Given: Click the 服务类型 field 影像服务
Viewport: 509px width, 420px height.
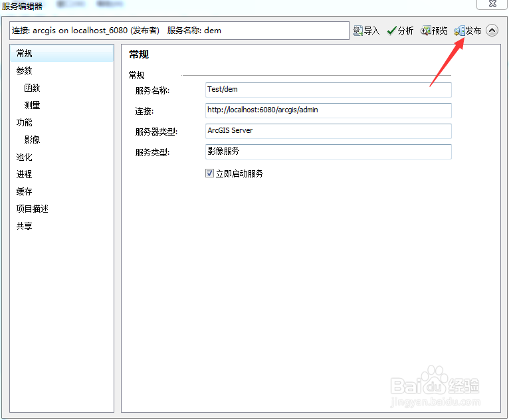Looking at the screenshot, I should click(328, 152).
